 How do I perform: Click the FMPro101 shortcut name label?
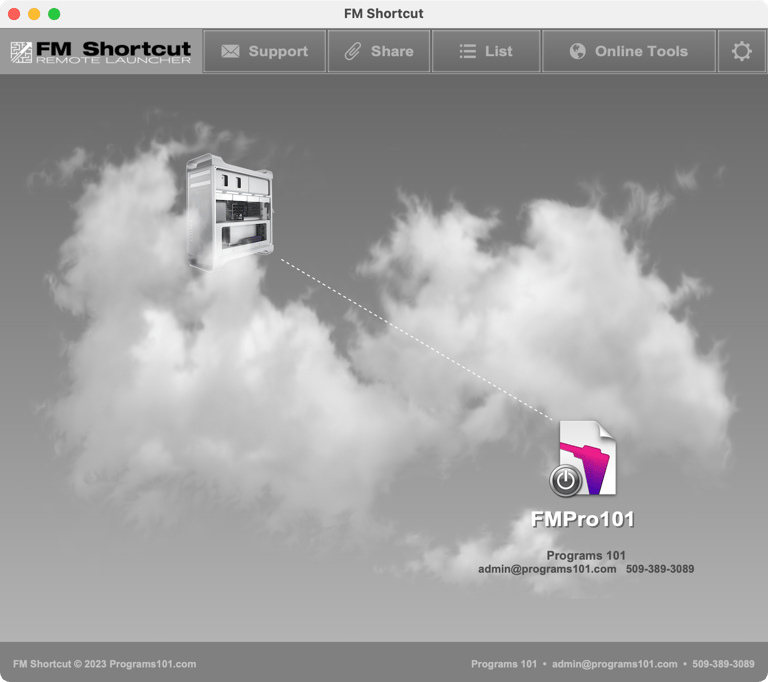tap(583, 519)
